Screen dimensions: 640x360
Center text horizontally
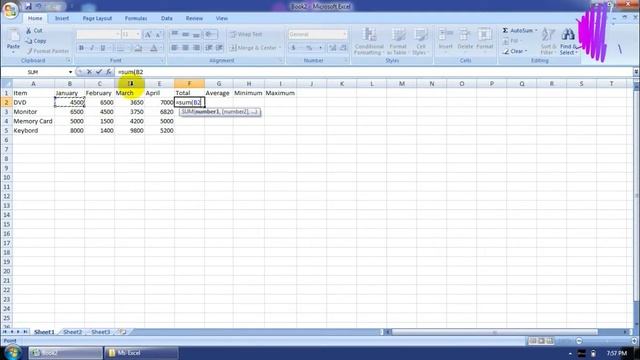185,48
